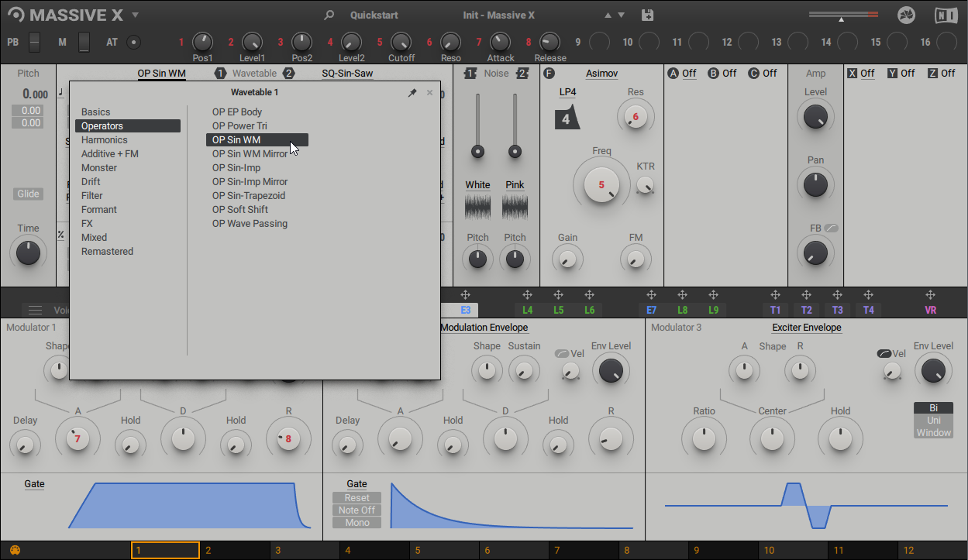Toggle the FB curve switch in Amp

coord(832,228)
